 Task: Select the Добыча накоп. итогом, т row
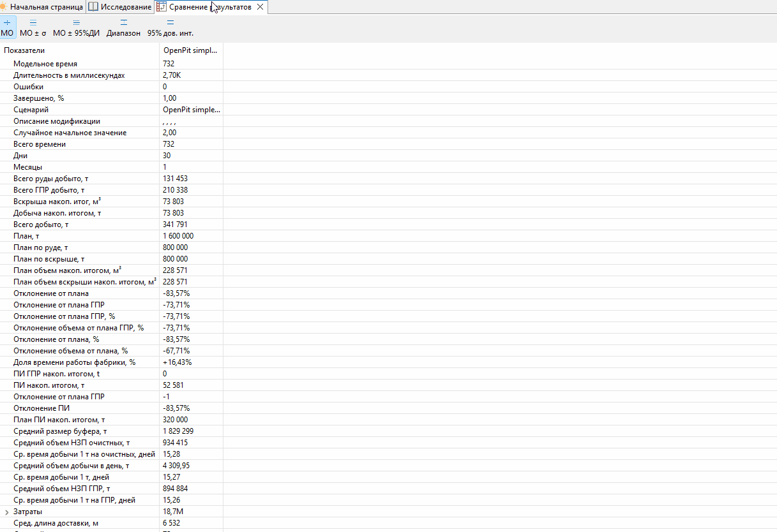[112, 213]
